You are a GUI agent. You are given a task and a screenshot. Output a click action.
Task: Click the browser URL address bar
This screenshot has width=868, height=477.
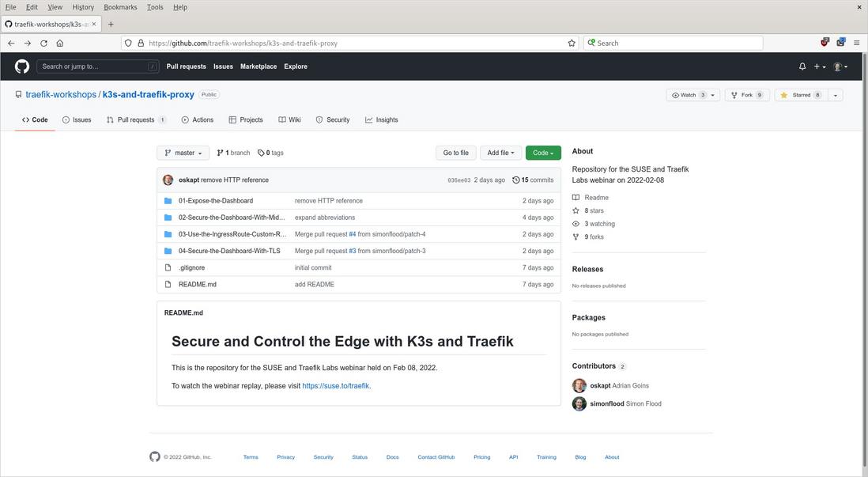pos(350,44)
